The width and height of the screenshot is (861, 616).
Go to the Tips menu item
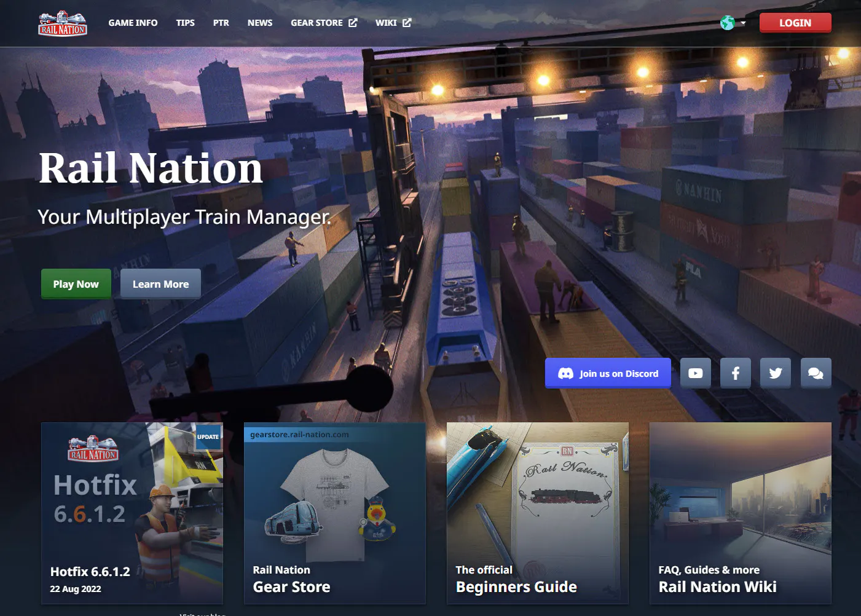(185, 23)
